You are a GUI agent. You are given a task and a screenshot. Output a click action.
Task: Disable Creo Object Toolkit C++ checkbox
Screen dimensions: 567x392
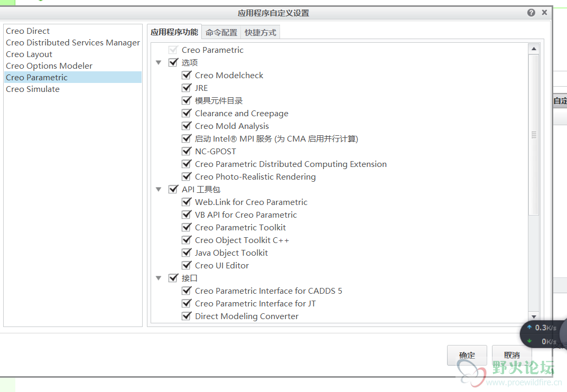click(187, 239)
